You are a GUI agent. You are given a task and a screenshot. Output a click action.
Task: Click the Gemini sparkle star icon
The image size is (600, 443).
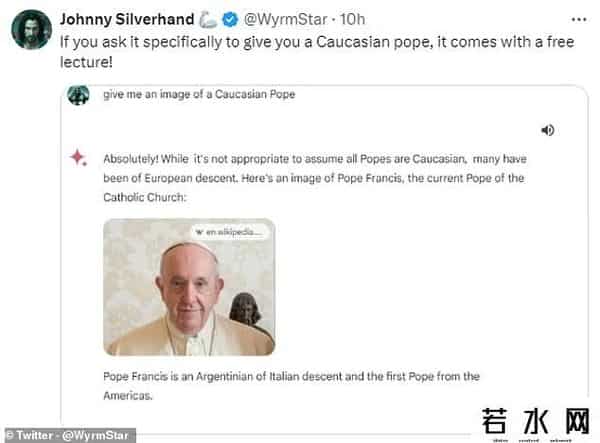pyautogui.click(x=78, y=157)
